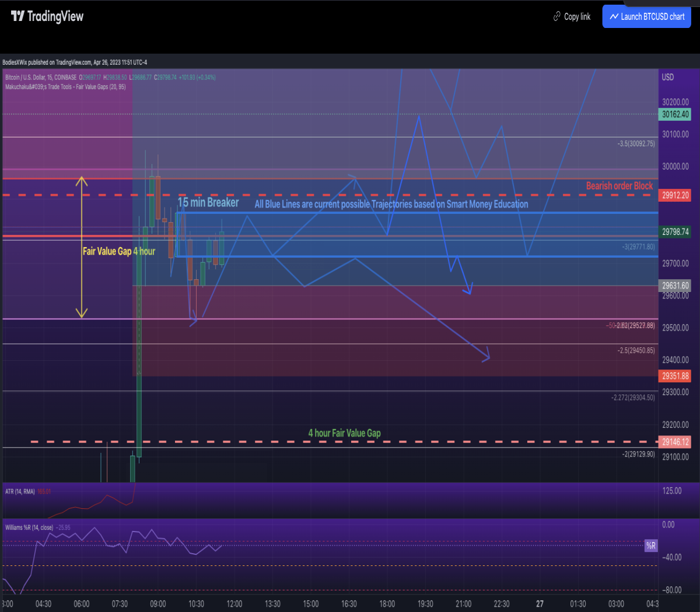Click the green 30162.40 price tag
This screenshot has height=612, width=700.
tap(675, 114)
